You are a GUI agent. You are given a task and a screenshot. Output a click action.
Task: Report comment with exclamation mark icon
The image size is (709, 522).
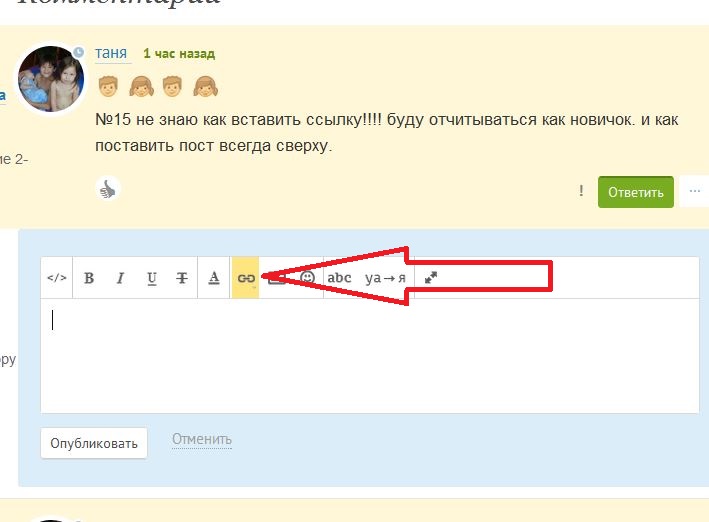click(581, 191)
